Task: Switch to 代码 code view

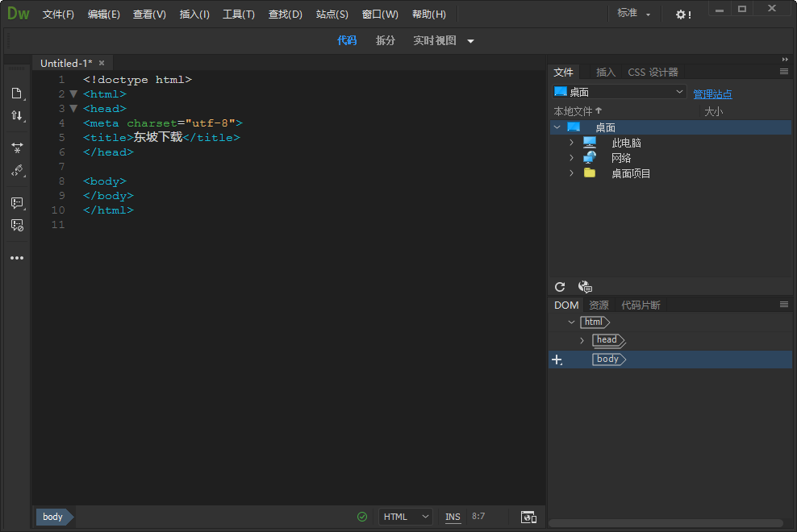Action: pyautogui.click(x=347, y=40)
